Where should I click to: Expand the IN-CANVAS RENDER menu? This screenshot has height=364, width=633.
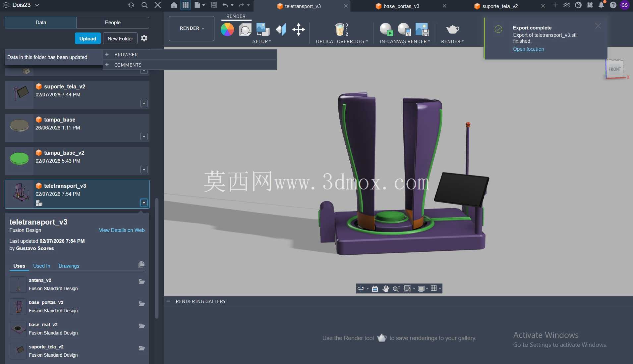[405, 41]
